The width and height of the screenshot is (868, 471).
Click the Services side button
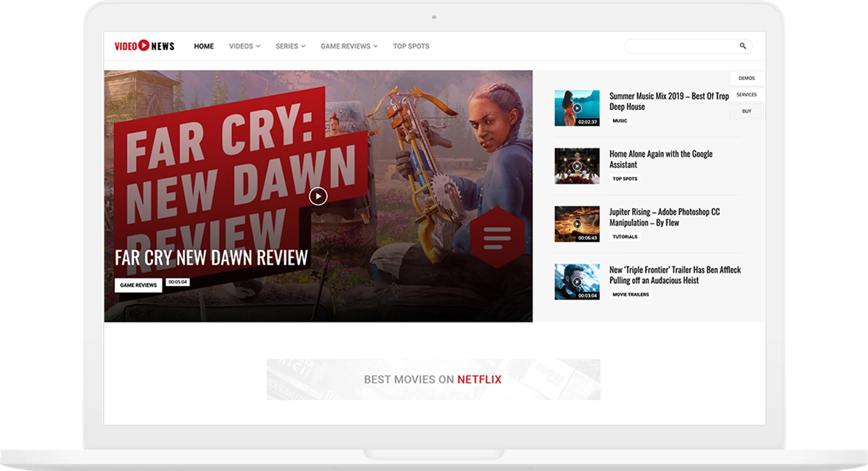click(746, 94)
